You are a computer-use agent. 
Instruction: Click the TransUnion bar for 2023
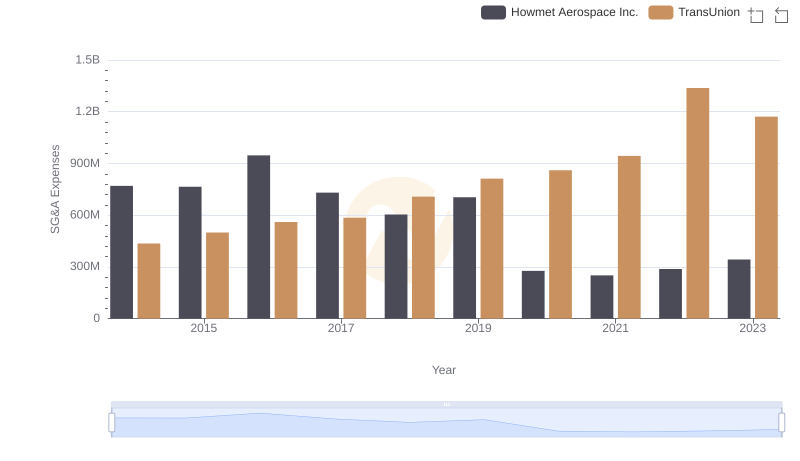click(x=766, y=218)
